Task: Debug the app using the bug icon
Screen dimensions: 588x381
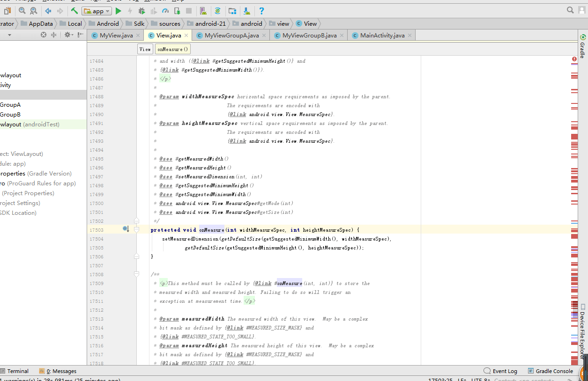Action: (141, 10)
